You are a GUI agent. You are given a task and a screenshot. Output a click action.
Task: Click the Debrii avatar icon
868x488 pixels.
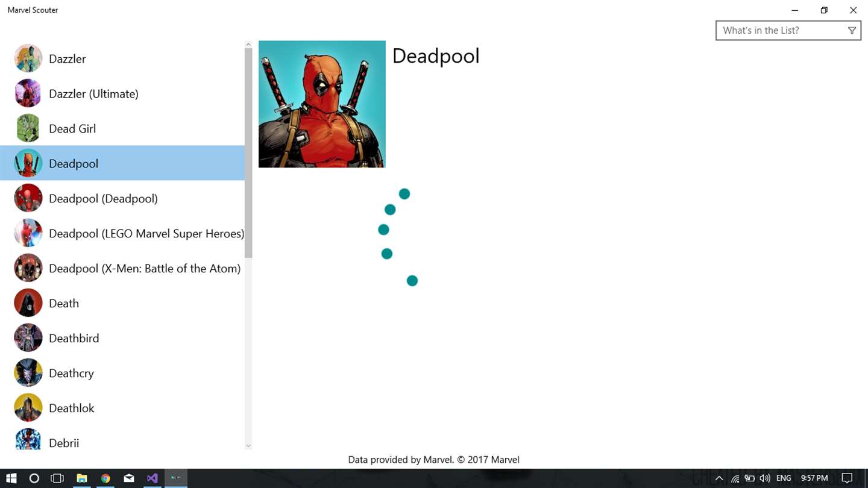[x=28, y=439]
